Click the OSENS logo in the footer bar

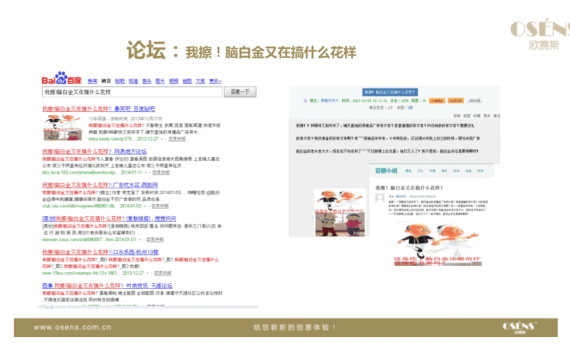tap(519, 327)
